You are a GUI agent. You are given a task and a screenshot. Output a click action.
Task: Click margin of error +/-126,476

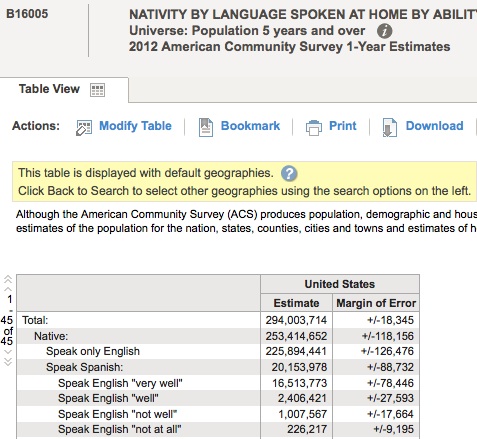387,351
